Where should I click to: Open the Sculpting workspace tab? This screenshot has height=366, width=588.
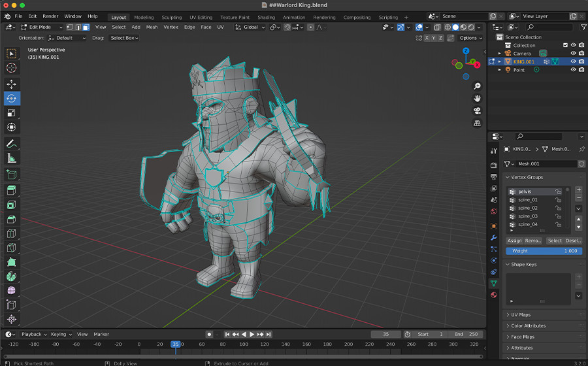click(x=171, y=17)
